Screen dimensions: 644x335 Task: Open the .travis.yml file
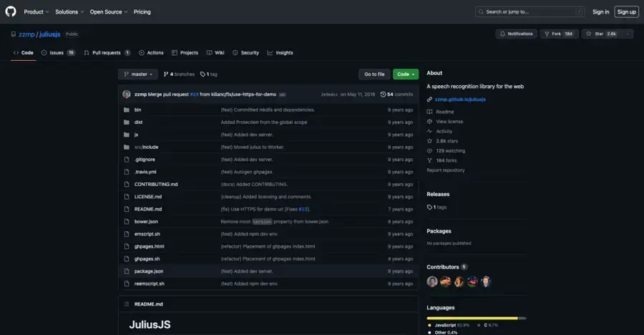pos(145,172)
